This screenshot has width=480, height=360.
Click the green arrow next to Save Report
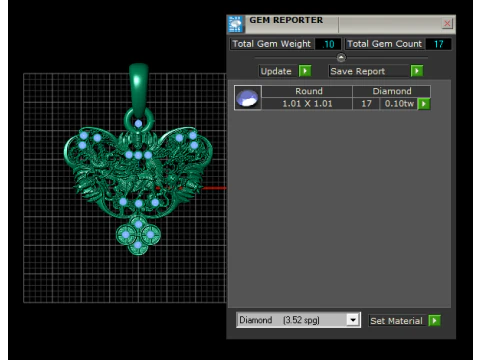[x=417, y=71]
